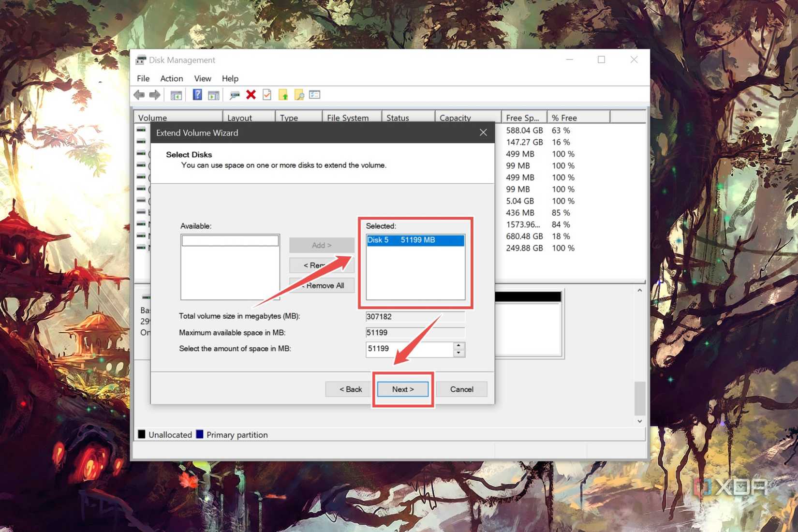Click the Back arrow in the Disk Management toolbar
The image size is (798, 532).
click(139, 95)
